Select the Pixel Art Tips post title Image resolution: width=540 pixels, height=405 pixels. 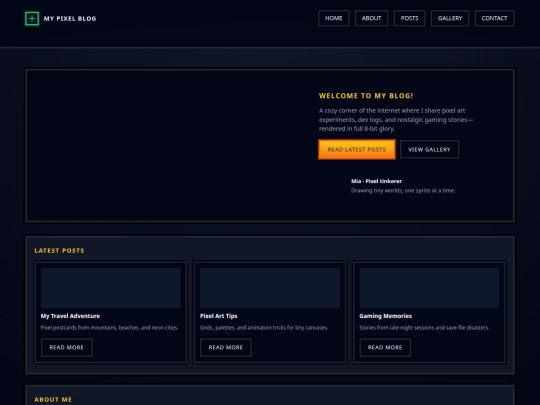pos(218,316)
